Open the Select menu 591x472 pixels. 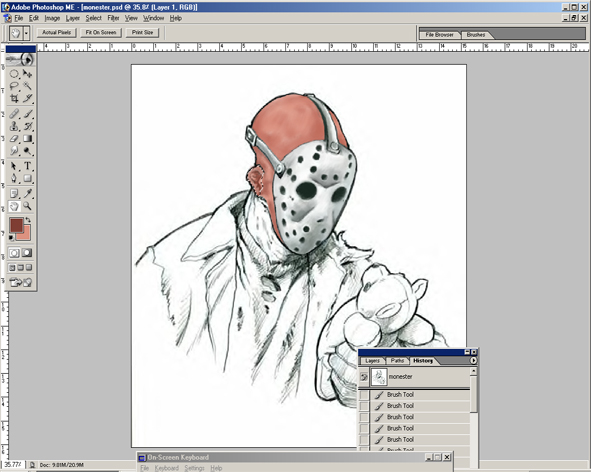[x=93, y=18]
